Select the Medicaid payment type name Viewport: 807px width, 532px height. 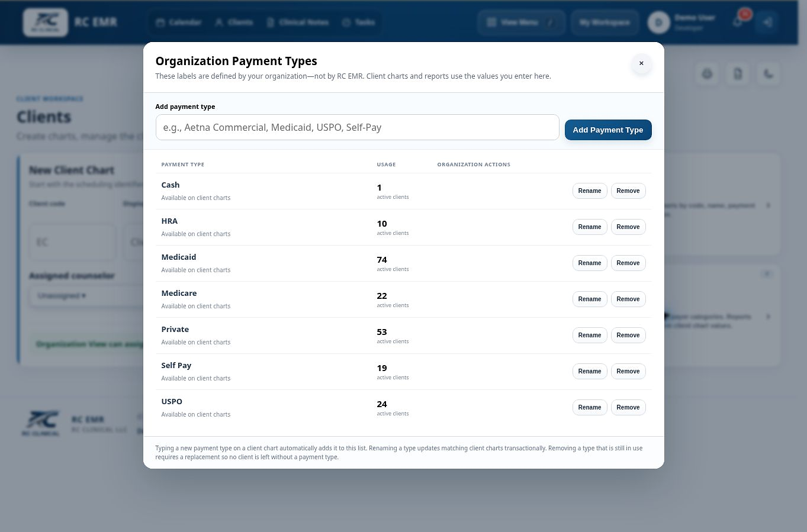point(179,257)
